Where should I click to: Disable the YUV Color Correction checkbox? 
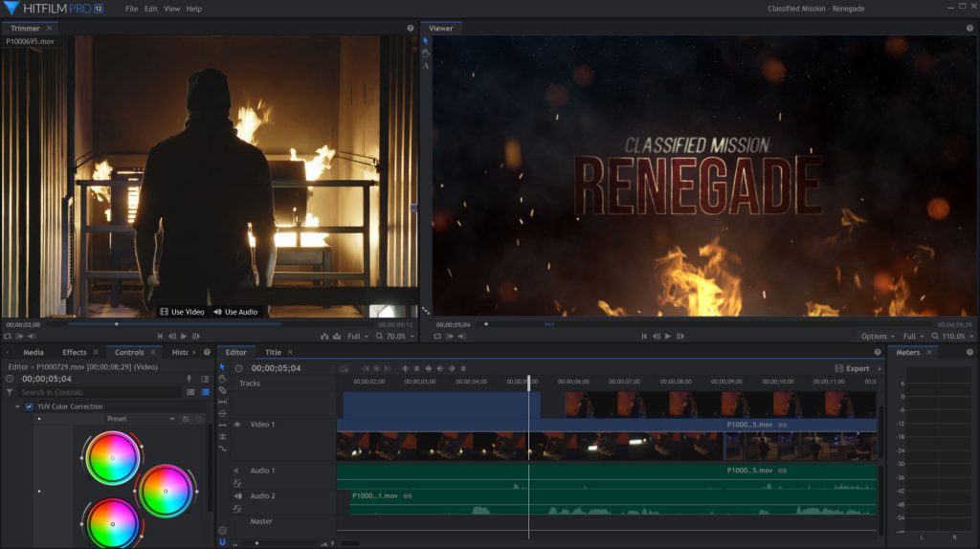[x=29, y=406]
